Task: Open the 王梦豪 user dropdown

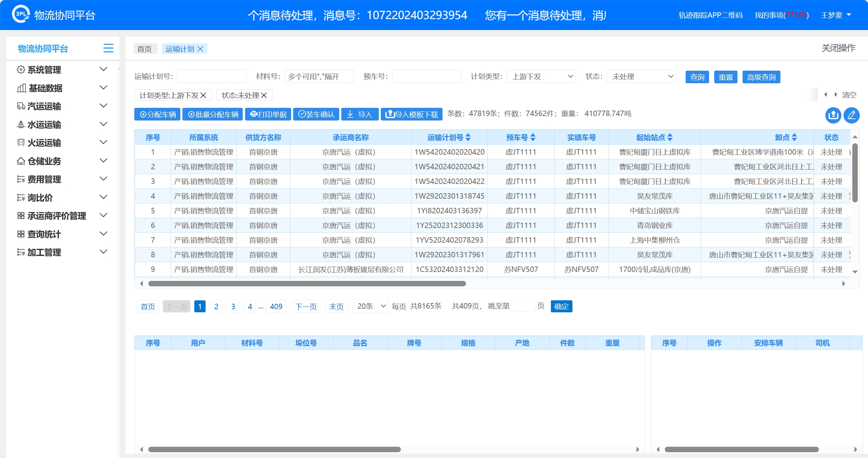Action: coord(836,15)
